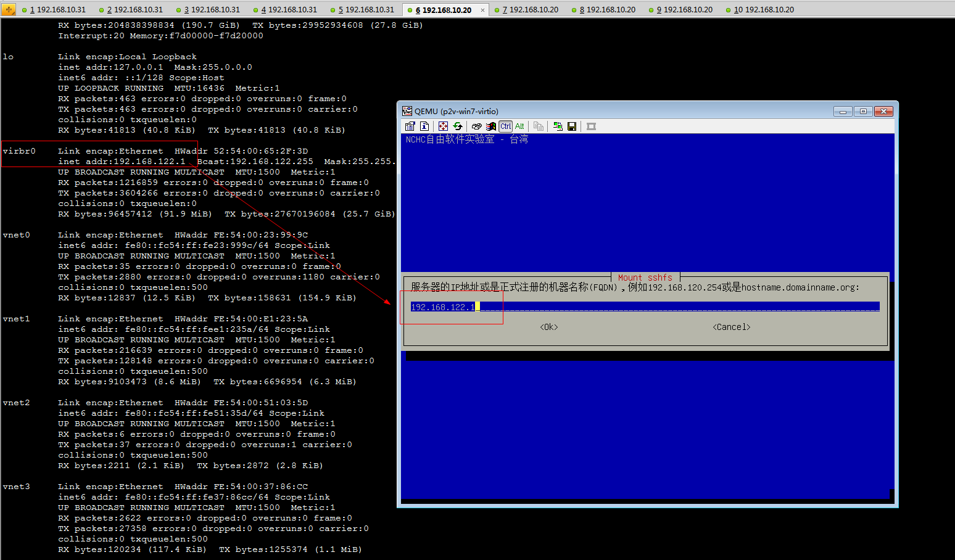Show VNC connection info icon
The height and width of the screenshot is (560, 955).
[424, 126]
